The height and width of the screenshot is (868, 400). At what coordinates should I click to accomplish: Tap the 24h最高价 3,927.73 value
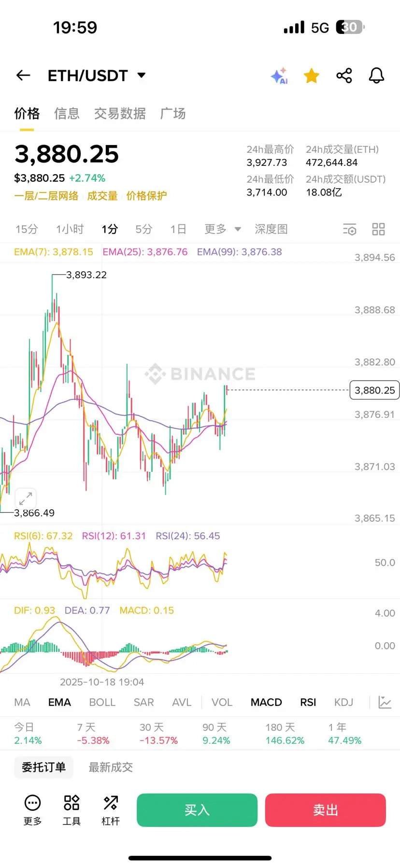(267, 162)
